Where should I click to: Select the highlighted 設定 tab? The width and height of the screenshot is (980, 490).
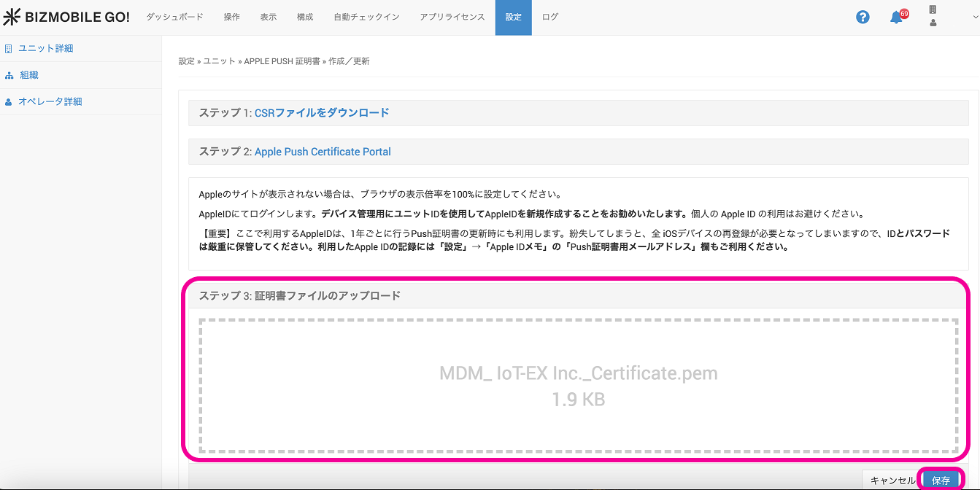513,17
